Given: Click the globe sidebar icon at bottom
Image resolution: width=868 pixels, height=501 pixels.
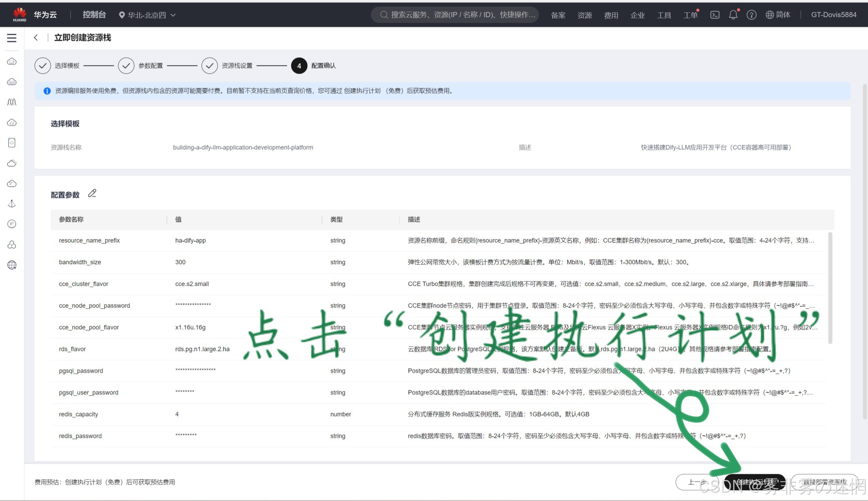Looking at the screenshot, I should [12, 265].
